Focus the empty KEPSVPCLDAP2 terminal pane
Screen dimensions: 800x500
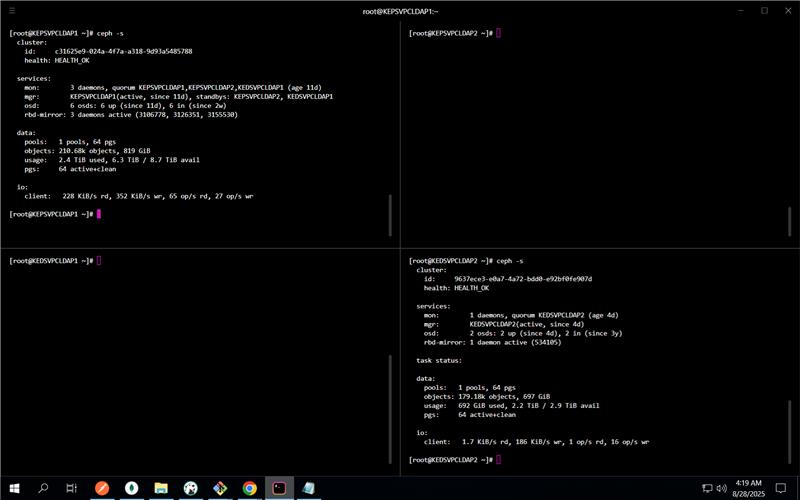click(x=600, y=130)
